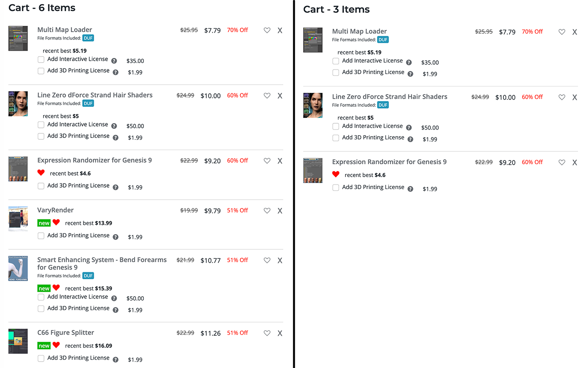Open the C66 Figure Splitter product link
The height and width of the screenshot is (368, 588).
point(66,333)
